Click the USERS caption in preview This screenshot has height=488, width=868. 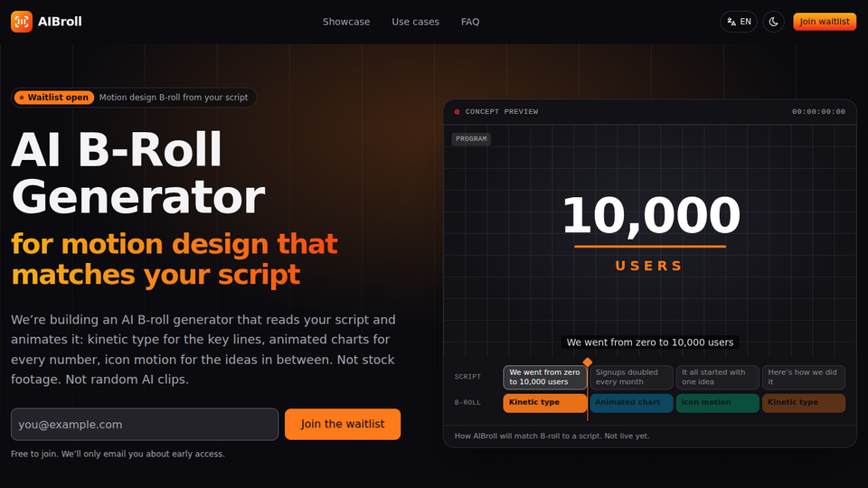coord(649,266)
